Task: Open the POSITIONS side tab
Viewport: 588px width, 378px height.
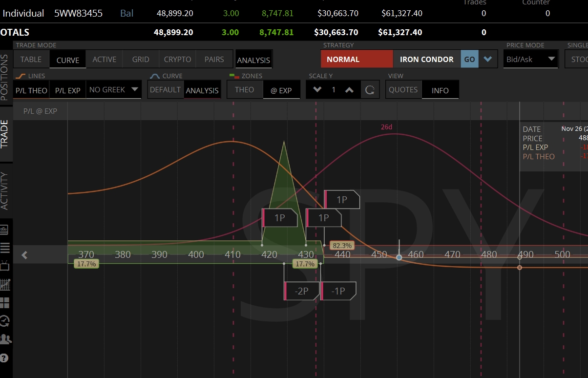Action: 5,77
